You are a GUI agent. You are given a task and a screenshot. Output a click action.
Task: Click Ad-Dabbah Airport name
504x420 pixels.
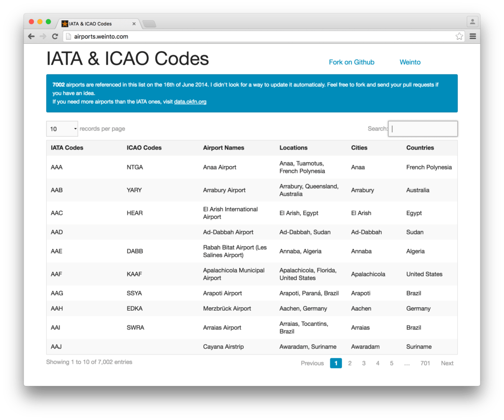(228, 232)
